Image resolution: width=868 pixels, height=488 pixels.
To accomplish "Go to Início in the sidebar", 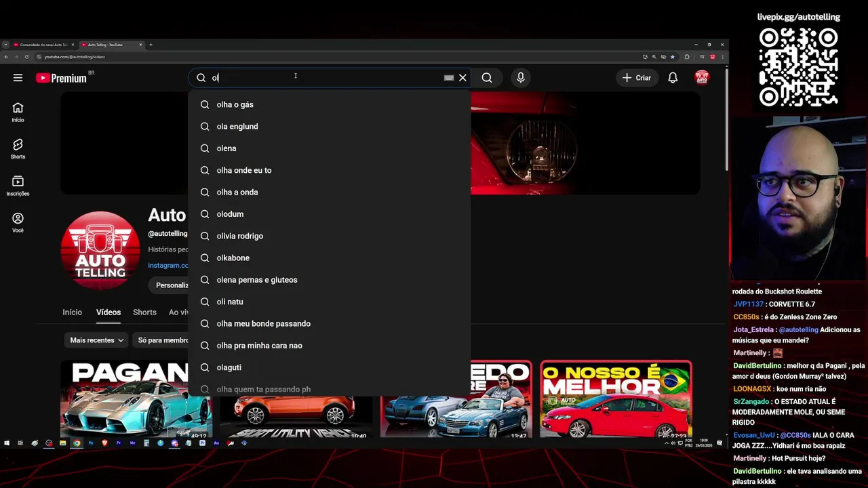I will 18,113.
